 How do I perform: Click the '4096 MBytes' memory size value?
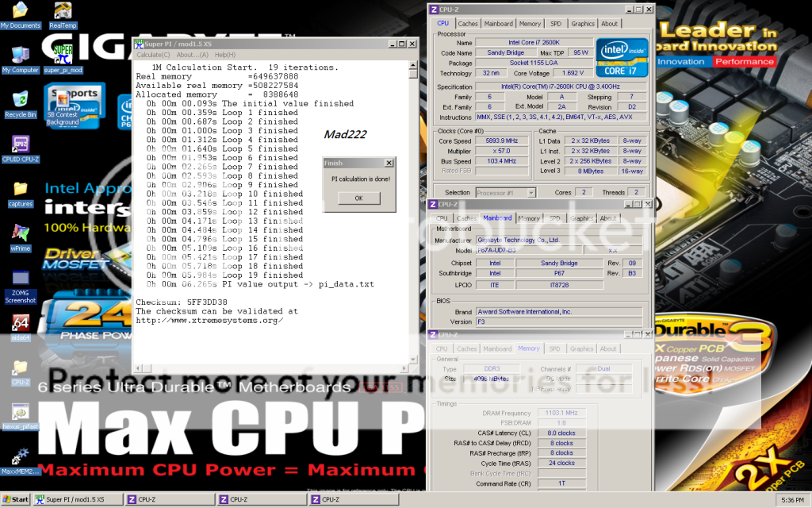[491, 379]
